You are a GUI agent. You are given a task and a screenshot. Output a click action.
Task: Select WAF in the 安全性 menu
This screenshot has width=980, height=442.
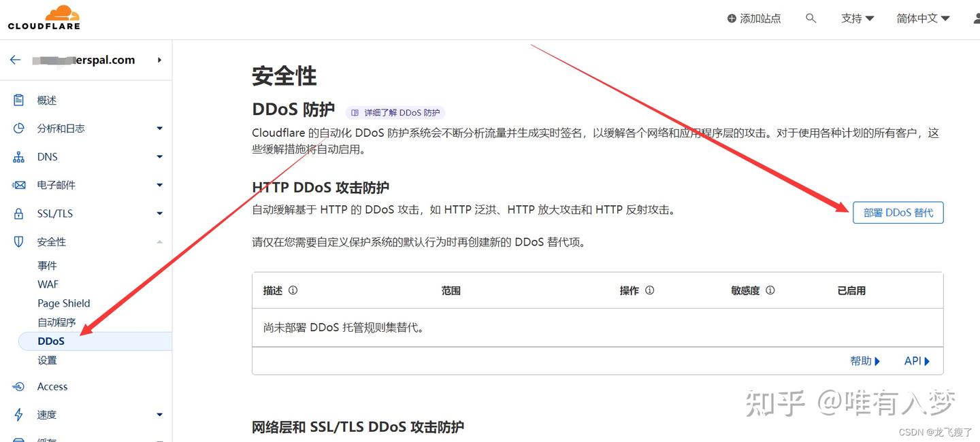click(48, 284)
